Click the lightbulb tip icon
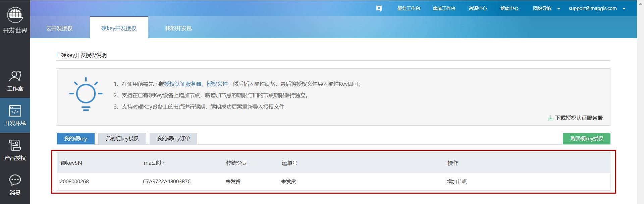Viewport: 644px width, 204px height. click(86, 94)
